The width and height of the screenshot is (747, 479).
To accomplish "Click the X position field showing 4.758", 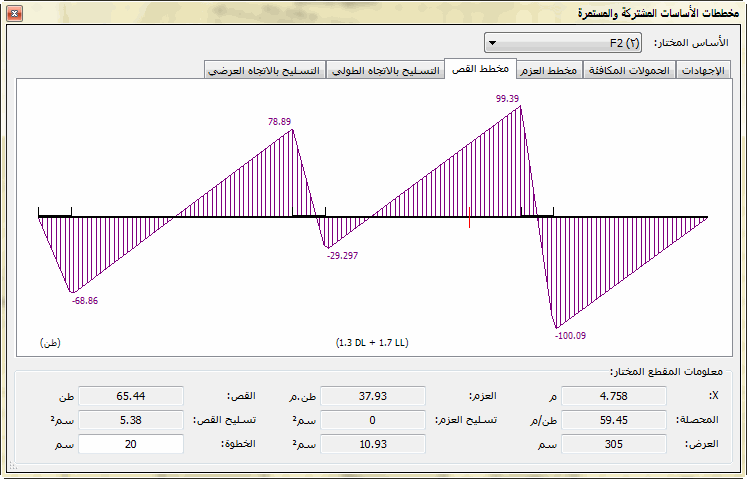I will [613, 396].
